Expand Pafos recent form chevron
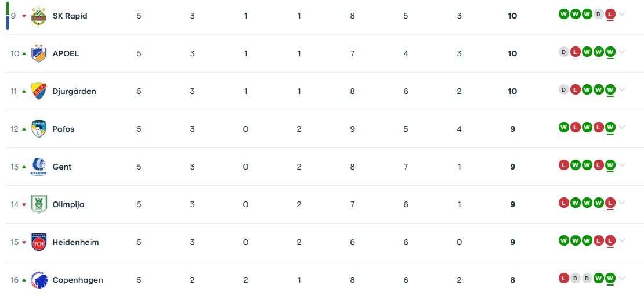This screenshot has height=299, width=644. (622, 128)
